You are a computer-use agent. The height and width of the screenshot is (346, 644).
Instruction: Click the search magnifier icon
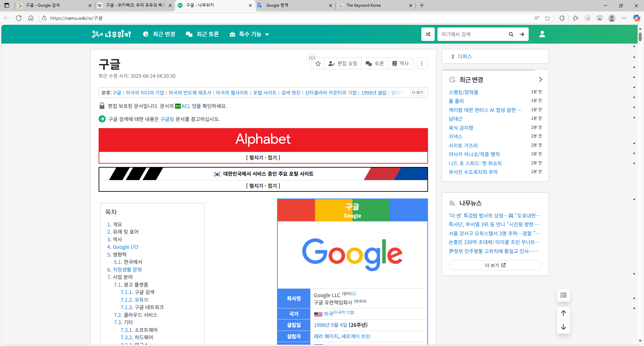[x=511, y=34]
